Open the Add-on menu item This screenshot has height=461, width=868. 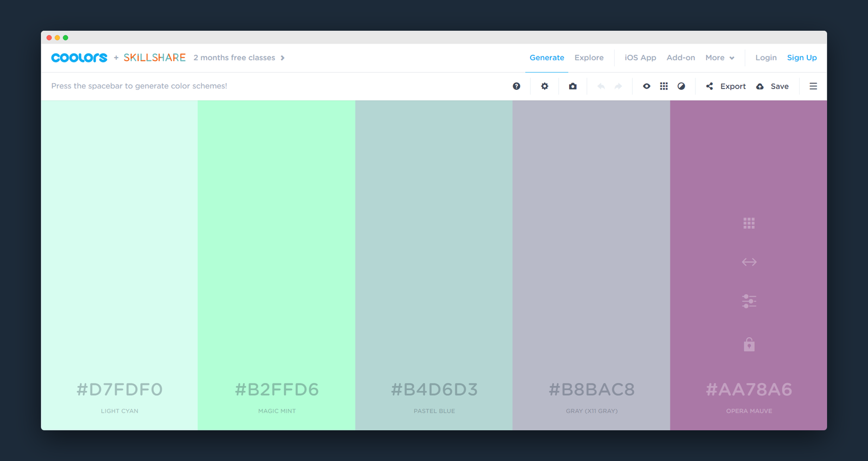coord(681,58)
